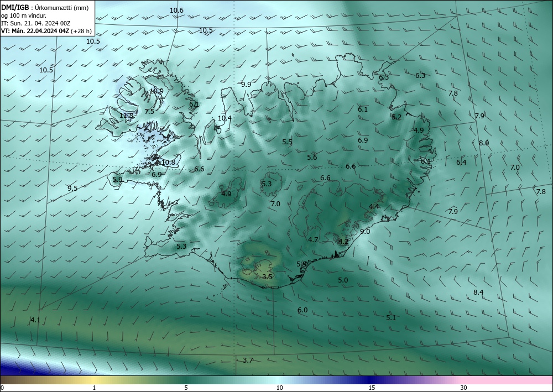The image size is (553, 392).
Task: Click the (+28 h) forecast offset text
Action: [x=81, y=31]
